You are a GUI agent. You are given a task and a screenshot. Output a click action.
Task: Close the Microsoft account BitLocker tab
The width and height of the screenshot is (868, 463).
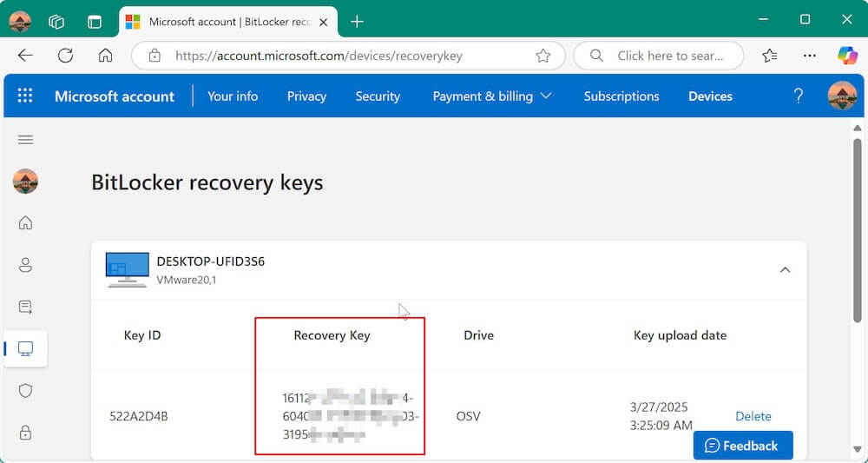(x=324, y=23)
